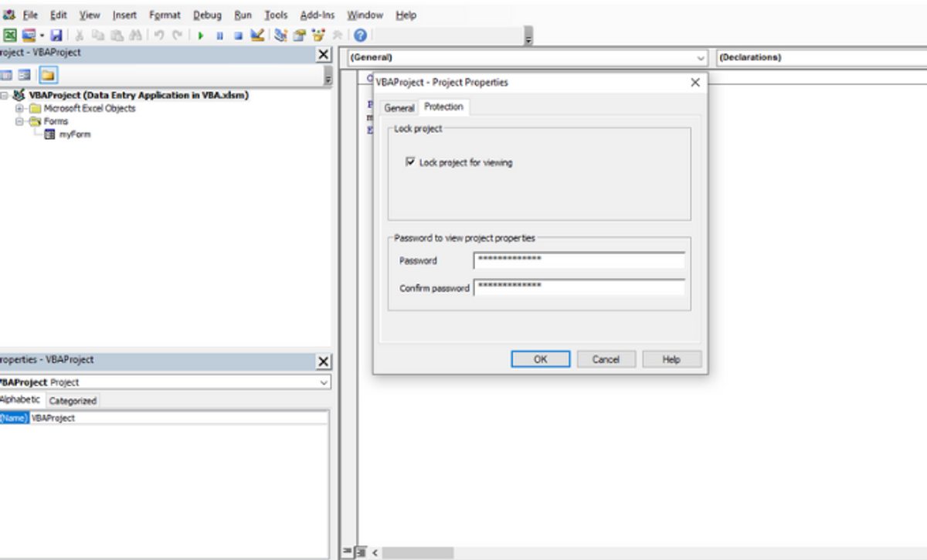Open the (General) object dropdown

click(701, 58)
